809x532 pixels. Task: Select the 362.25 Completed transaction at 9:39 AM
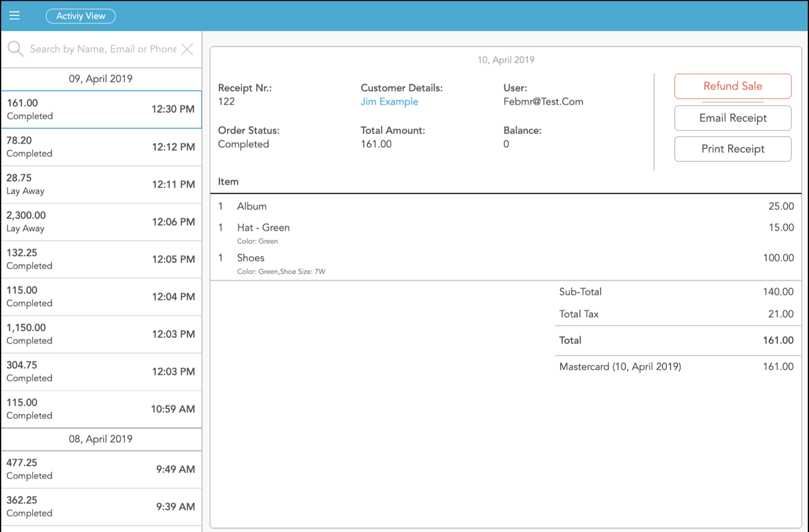[x=101, y=506]
